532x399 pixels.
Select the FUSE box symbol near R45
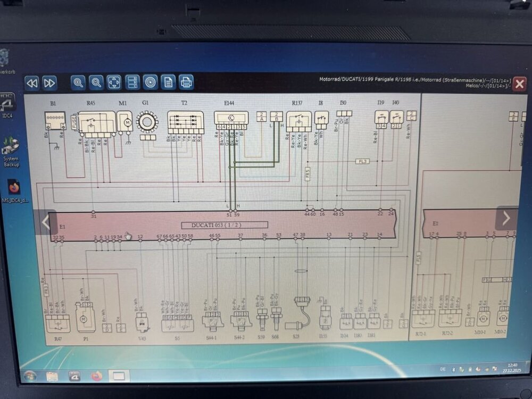point(73,122)
